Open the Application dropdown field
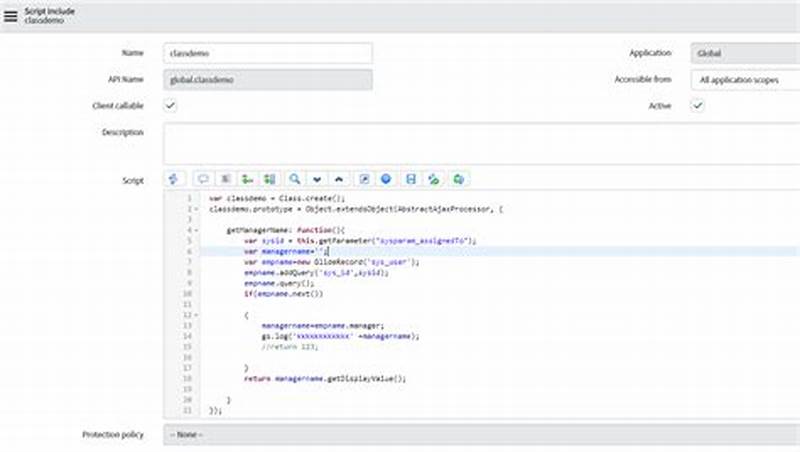800x452 pixels. [x=745, y=53]
